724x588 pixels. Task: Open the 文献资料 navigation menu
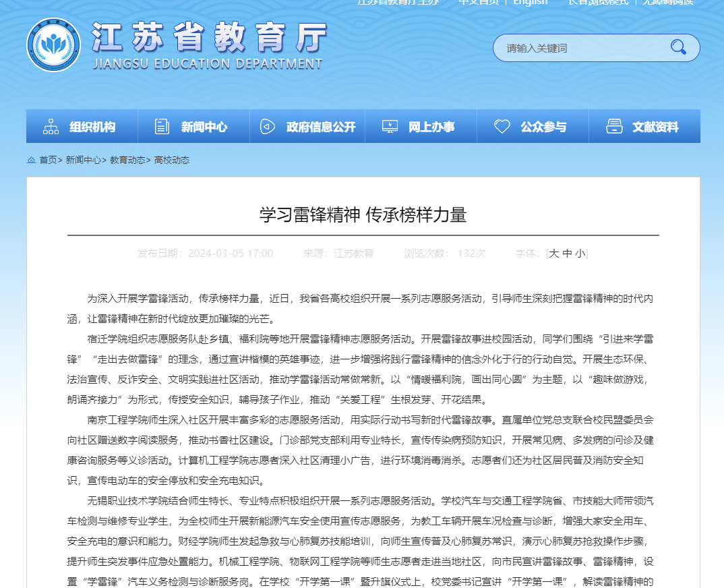click(655, 127)
